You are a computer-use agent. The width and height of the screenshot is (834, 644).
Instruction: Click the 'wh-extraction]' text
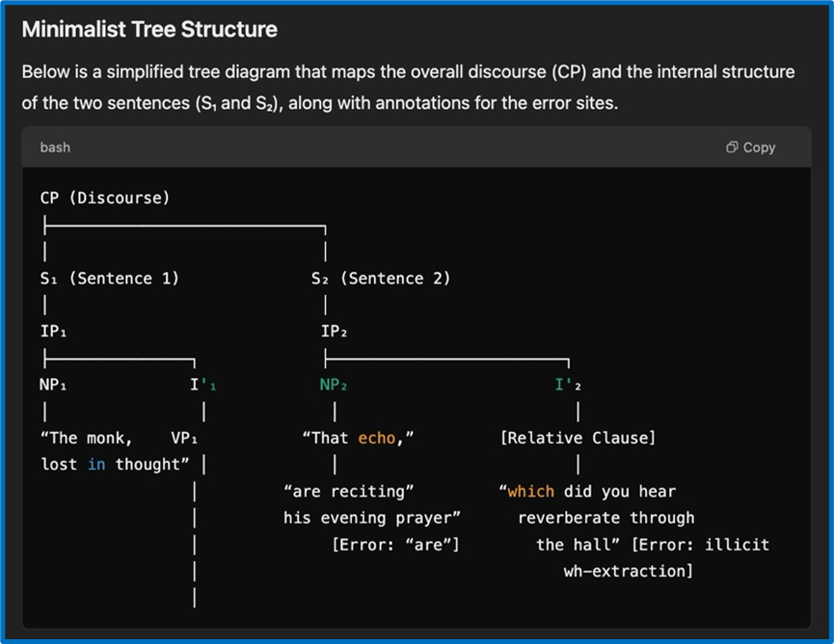click(x=629, y=571)
